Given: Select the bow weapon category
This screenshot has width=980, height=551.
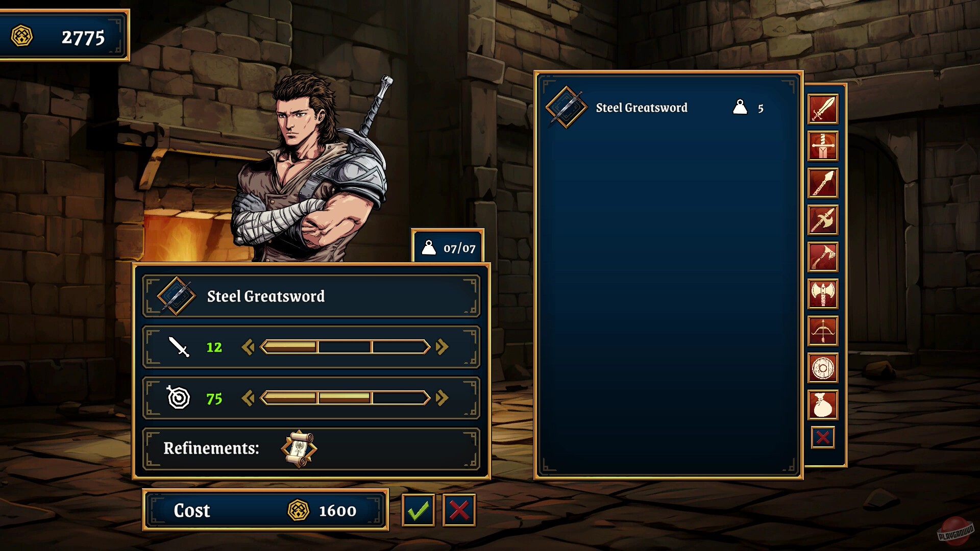Looking at the screenshot, I should 823,331.
